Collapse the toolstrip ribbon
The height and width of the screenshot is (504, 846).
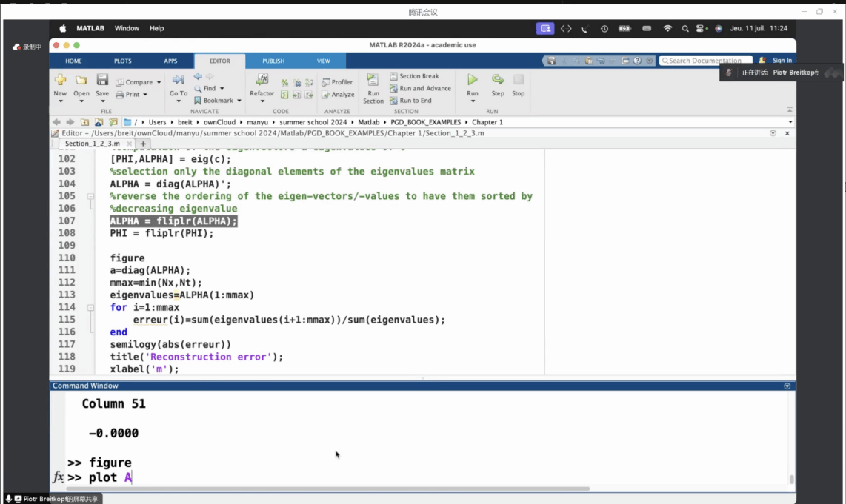point(790,110)
